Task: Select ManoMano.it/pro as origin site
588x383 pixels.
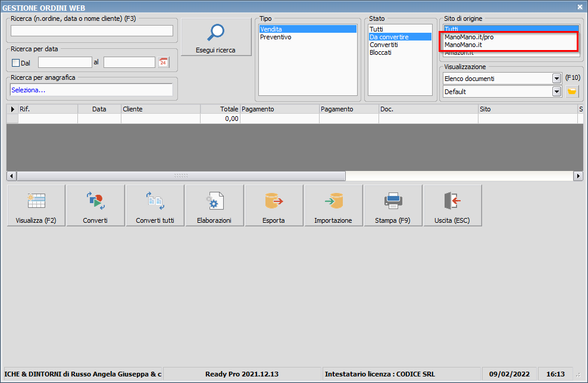Action: 511,37
